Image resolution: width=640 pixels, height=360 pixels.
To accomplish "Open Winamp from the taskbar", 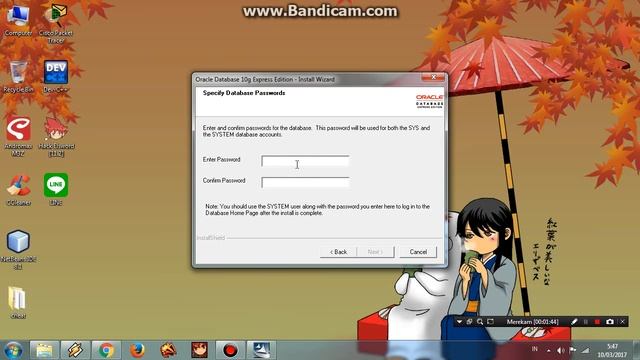I will (x=75, y=350).
